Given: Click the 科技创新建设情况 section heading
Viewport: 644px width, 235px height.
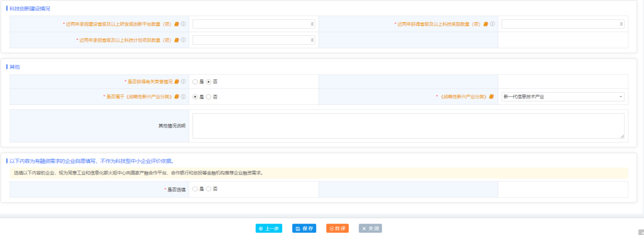Looking at the screenshot, I should 30,8.
